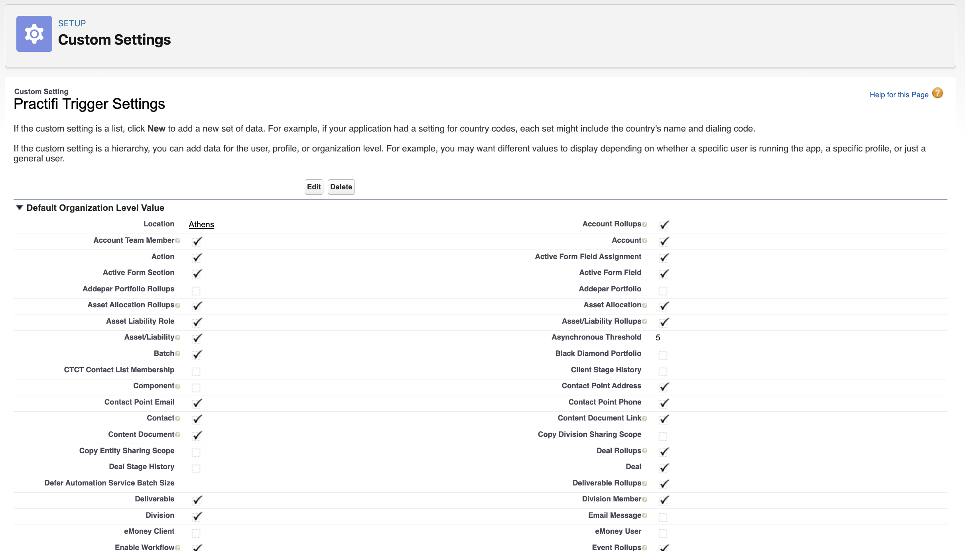Click the eMoney User checkbox
Viewport: 965px width, 560px height.
pos(663,533)
